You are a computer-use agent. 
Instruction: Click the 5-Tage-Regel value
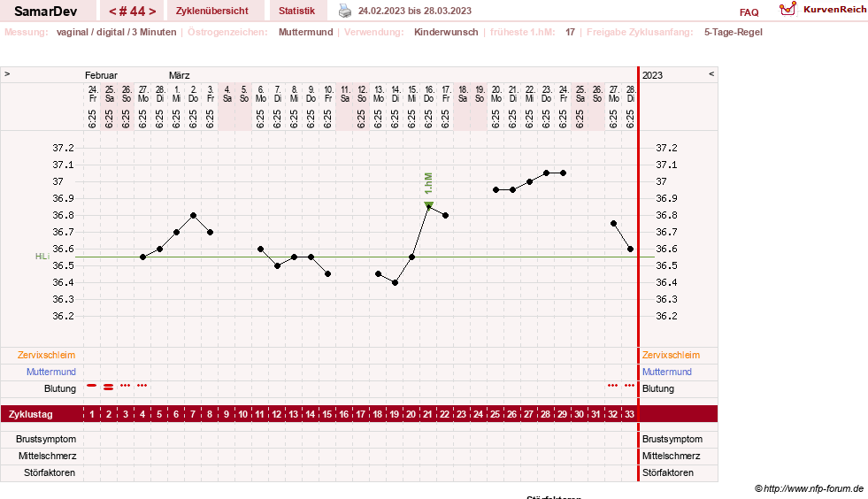733,32
